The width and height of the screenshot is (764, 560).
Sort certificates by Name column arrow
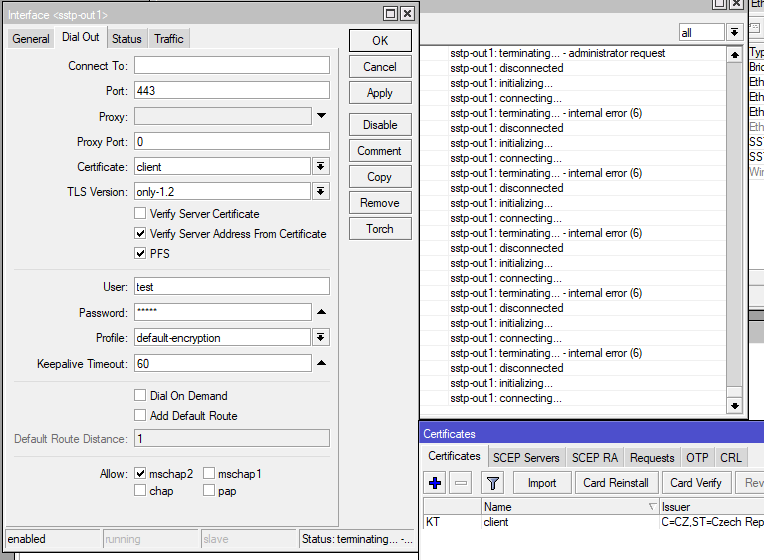[652, 507]
